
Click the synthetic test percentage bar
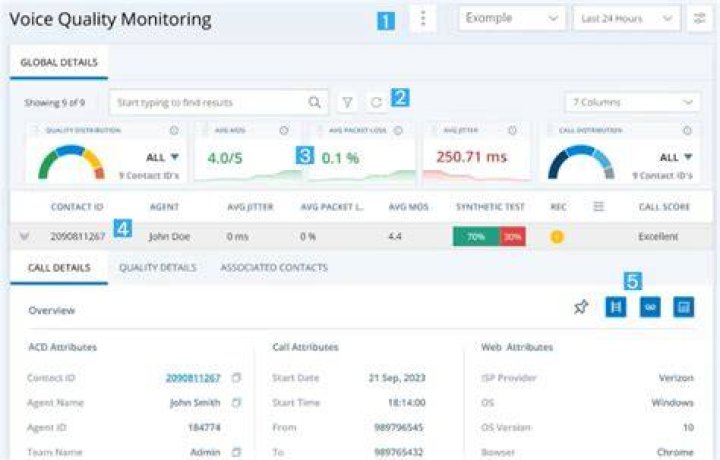click(489, 236)
